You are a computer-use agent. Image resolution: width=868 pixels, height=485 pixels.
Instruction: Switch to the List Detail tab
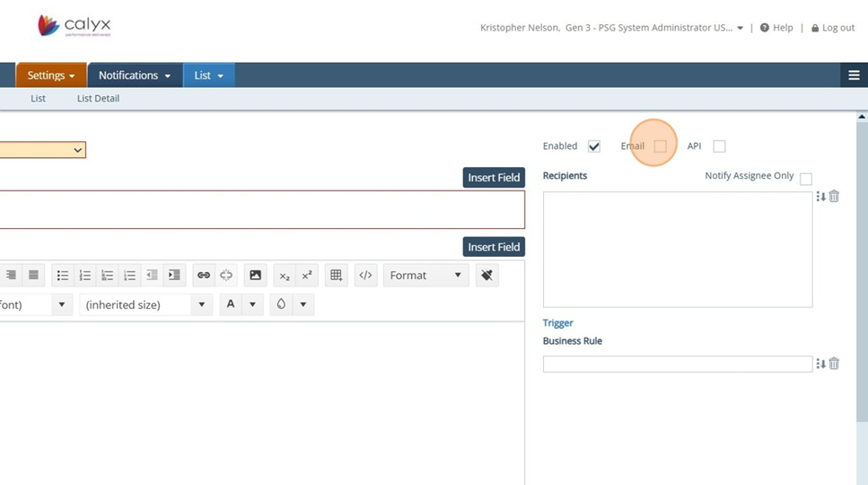(98, 99)
